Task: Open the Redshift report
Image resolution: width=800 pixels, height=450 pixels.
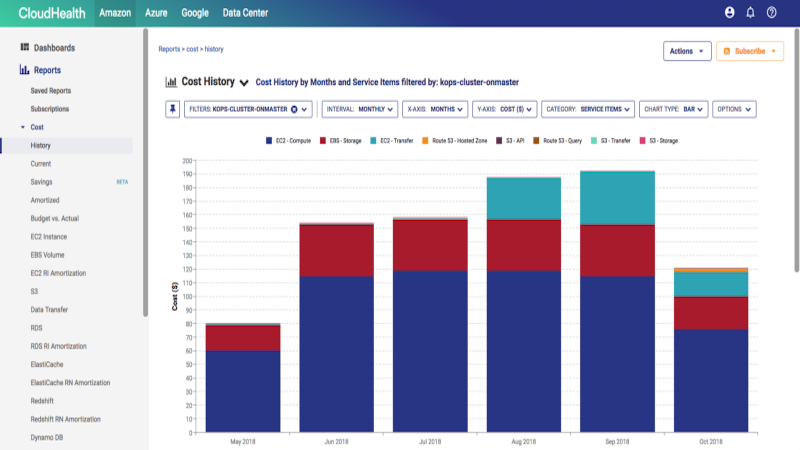Action: pyautogui.click(x=42, y=401)
